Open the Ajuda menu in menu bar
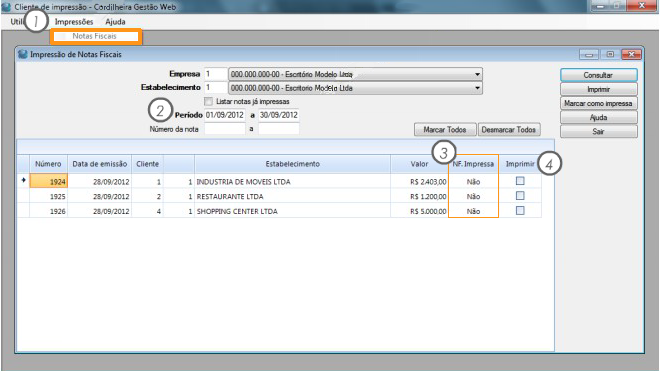The image size is (660, 371). tap(115, 21)
